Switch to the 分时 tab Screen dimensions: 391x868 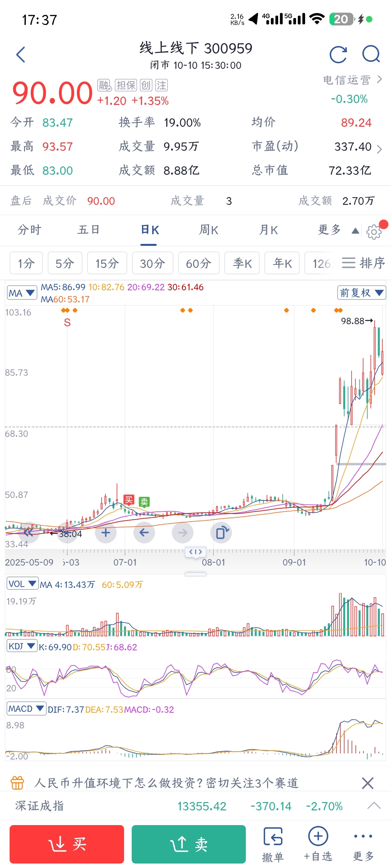click(30, 230)
